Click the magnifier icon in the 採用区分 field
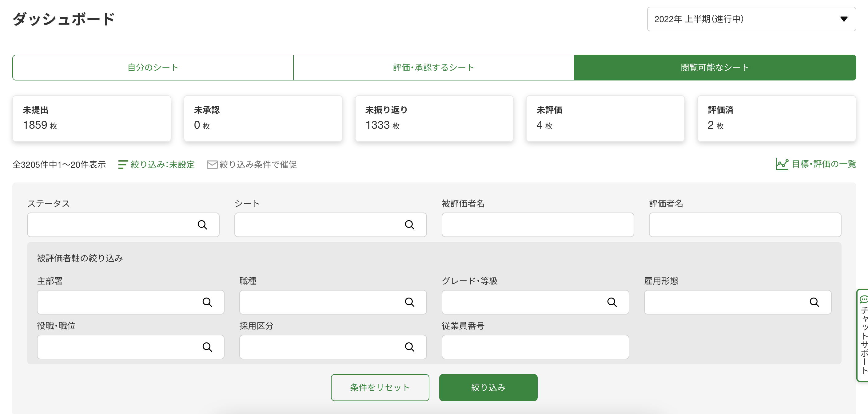The image size is (868, 414). tap(409, 347)
